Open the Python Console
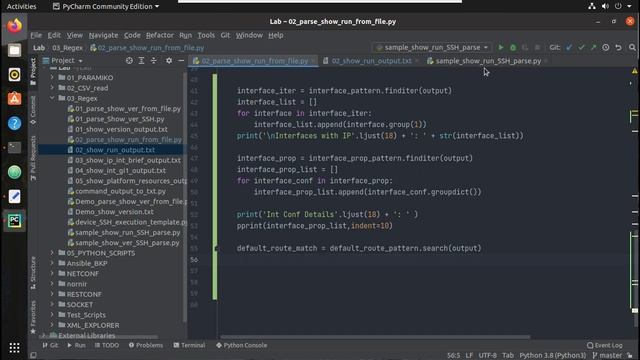 (241, 345)
